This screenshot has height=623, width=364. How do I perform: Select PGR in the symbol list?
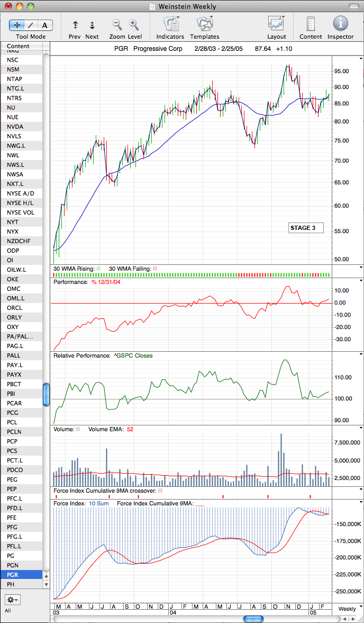22,574
